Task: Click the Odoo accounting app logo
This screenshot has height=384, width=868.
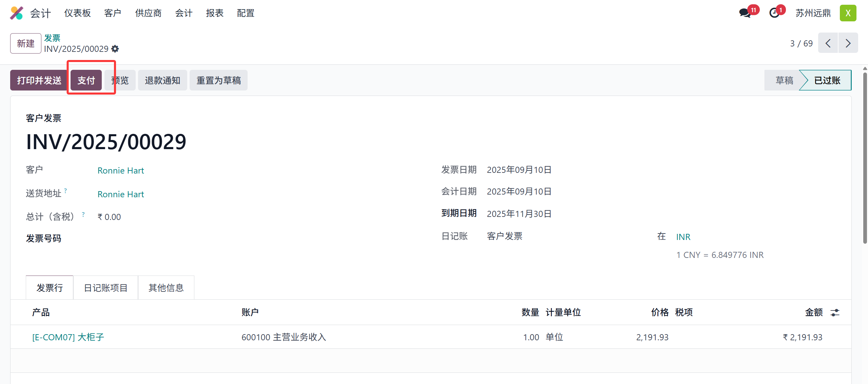Action: [x=16, y=13]
